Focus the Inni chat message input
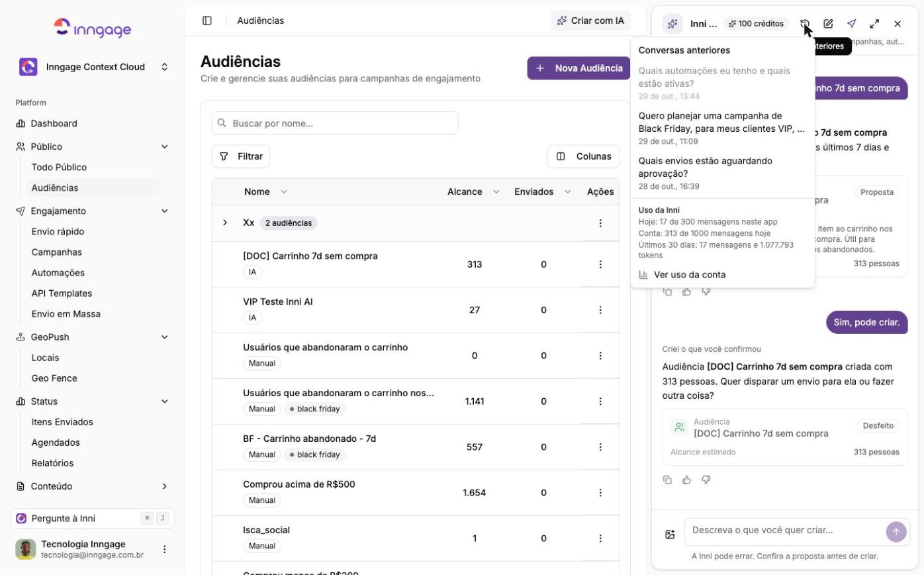Image resolution: width=924 pixels, height=575 pixels. (x=786, y=532)
